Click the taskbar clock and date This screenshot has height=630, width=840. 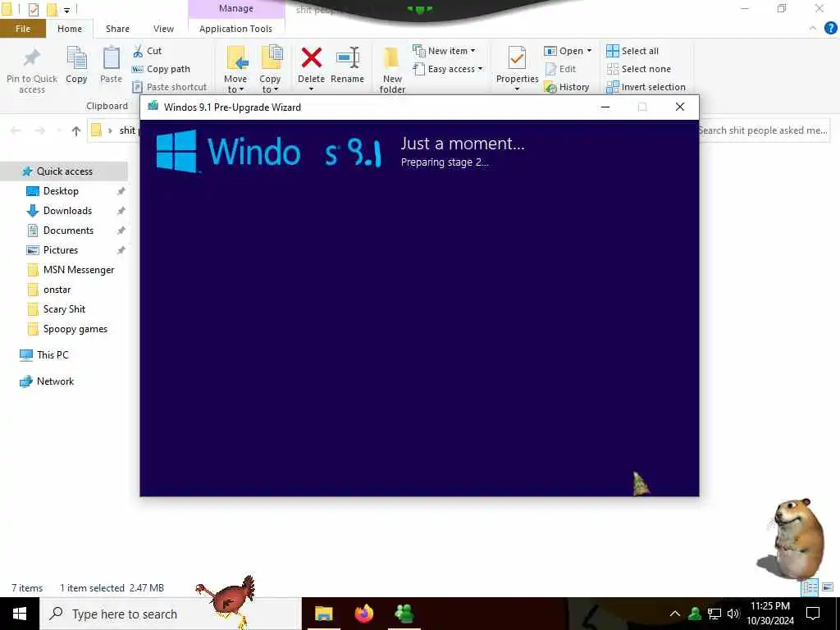click(770, 614)
